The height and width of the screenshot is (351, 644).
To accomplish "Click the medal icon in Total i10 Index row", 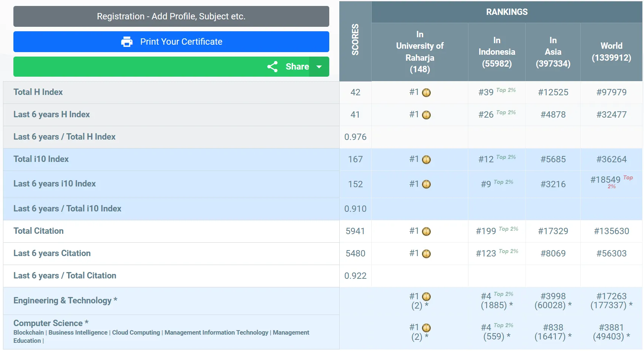I will click(x=426, y=160).
